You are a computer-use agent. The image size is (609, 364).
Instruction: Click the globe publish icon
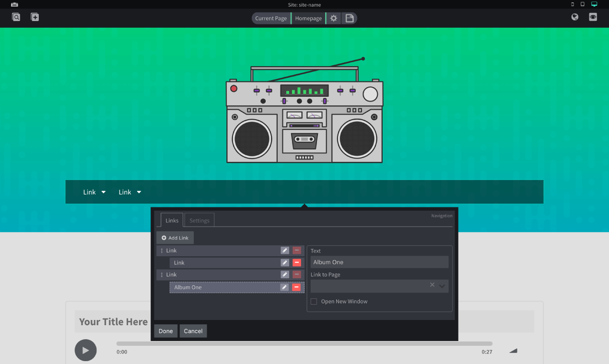(x=575, y=17)
